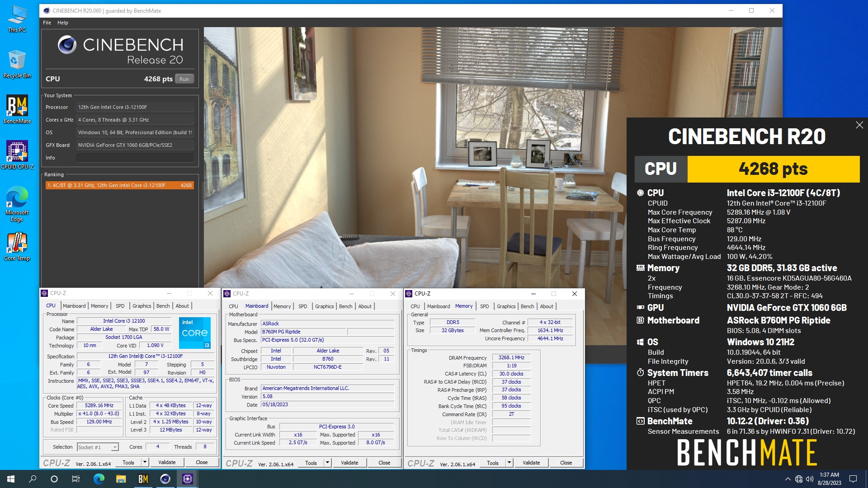
Task: Click Tools button in third CPU-Z window
Action: coord(493,463)
